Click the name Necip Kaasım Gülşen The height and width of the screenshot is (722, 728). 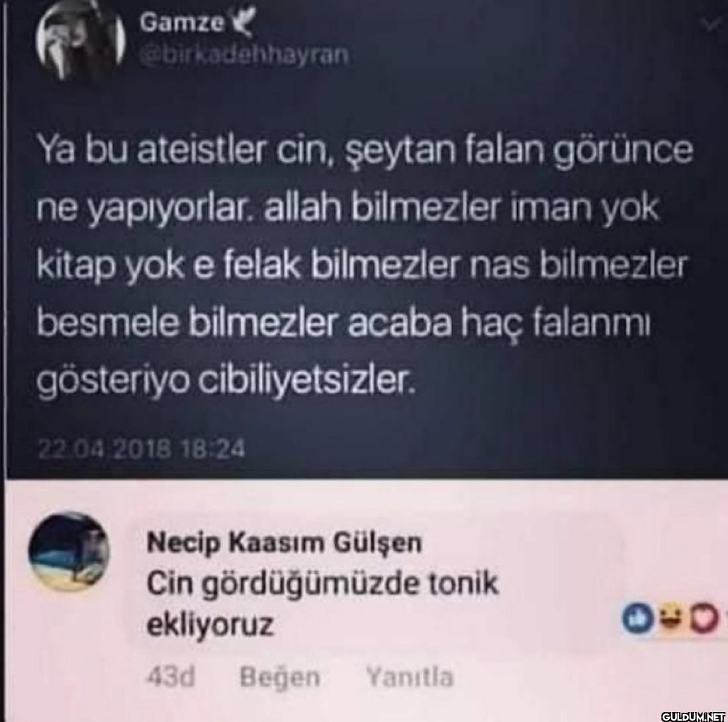pyautogui.click(x=284, y=543)
